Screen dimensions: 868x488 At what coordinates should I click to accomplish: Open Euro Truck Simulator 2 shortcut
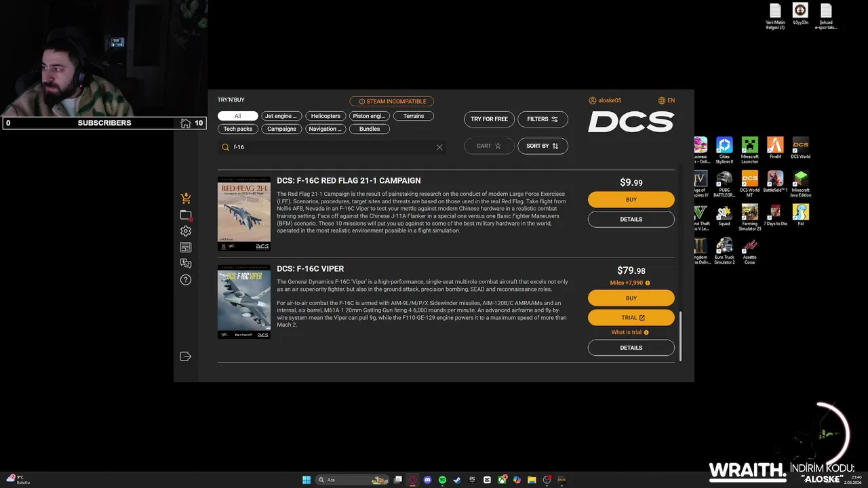724,251
